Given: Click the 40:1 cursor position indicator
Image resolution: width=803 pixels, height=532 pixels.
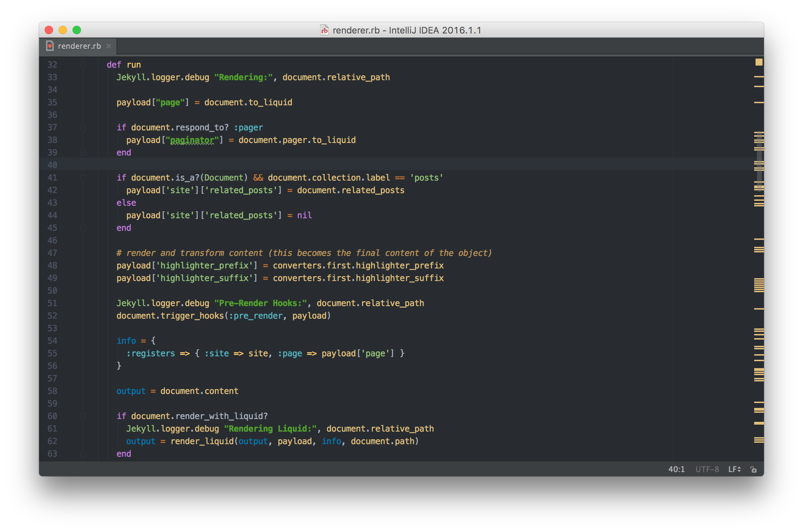Looking at the screenshot, I should pyautogui.click(x=676, y=469).
